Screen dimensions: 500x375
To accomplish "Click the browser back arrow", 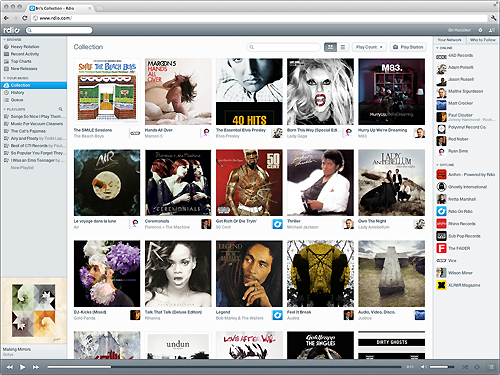I will 6,18.
